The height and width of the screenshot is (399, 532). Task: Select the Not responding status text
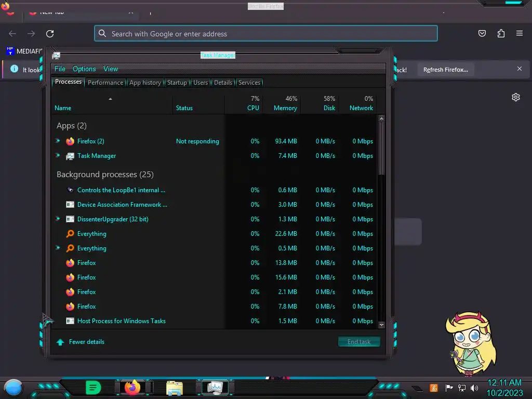coord(197,141)
